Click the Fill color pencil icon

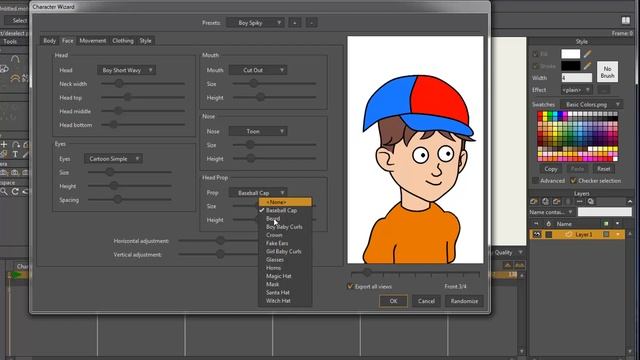click(587, 54)
